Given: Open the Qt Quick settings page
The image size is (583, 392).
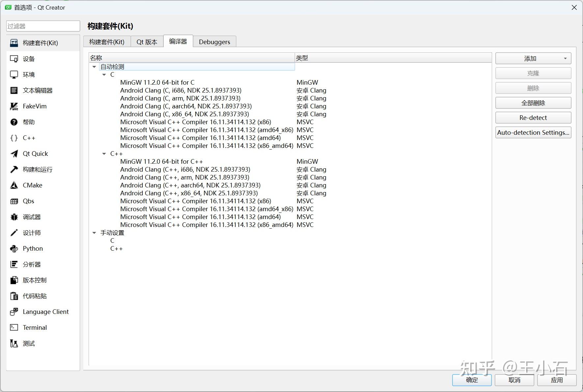Looking at the screenshot, I should coord(36,154).
